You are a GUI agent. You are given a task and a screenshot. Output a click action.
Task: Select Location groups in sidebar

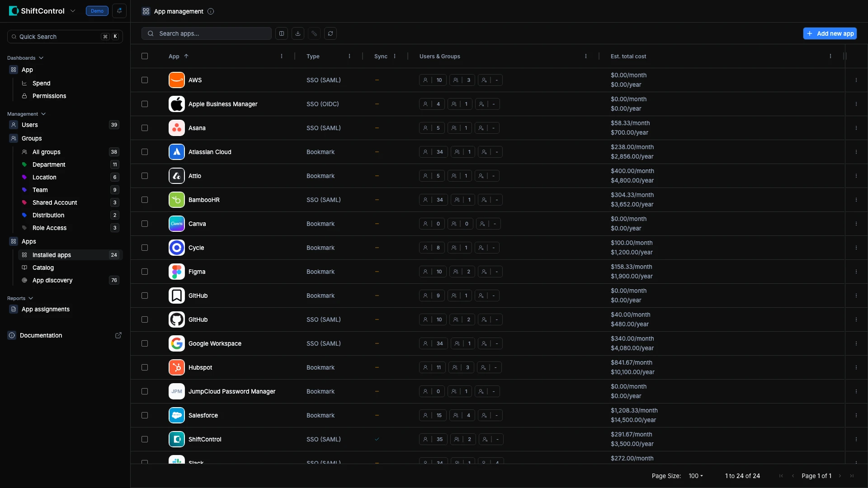click(x=71, y=177)
